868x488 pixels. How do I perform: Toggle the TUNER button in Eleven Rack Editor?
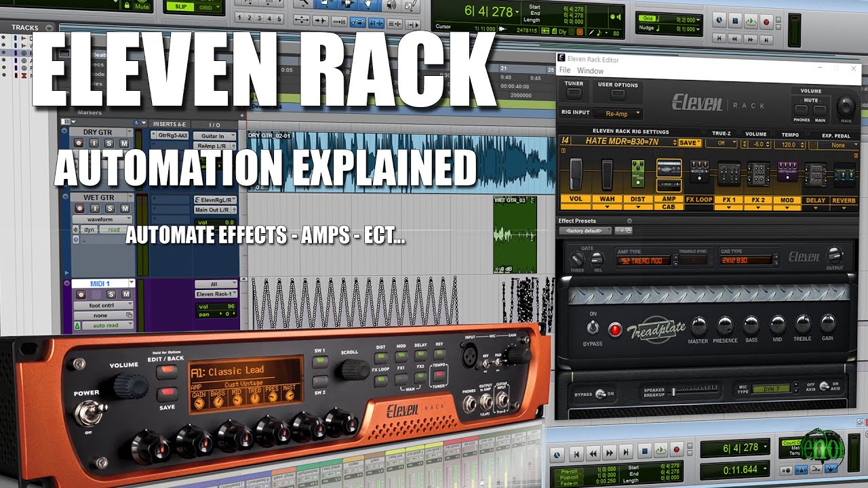(x=574, y=94)
